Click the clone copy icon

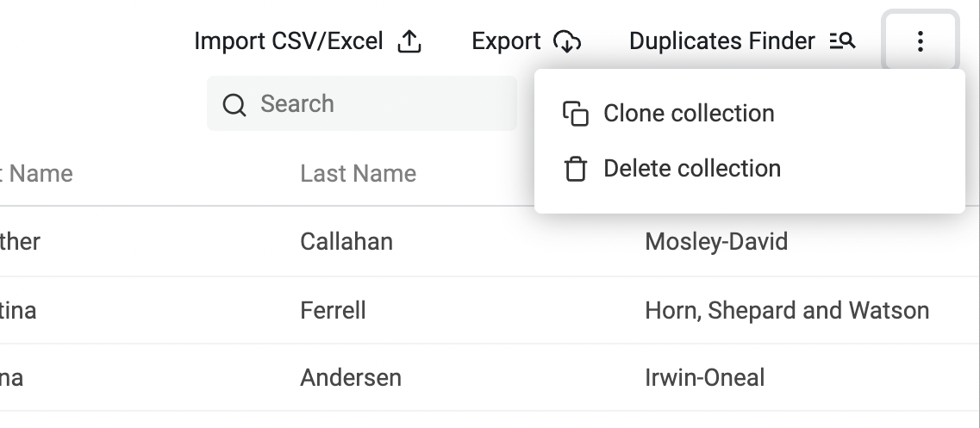coord(575,114)
